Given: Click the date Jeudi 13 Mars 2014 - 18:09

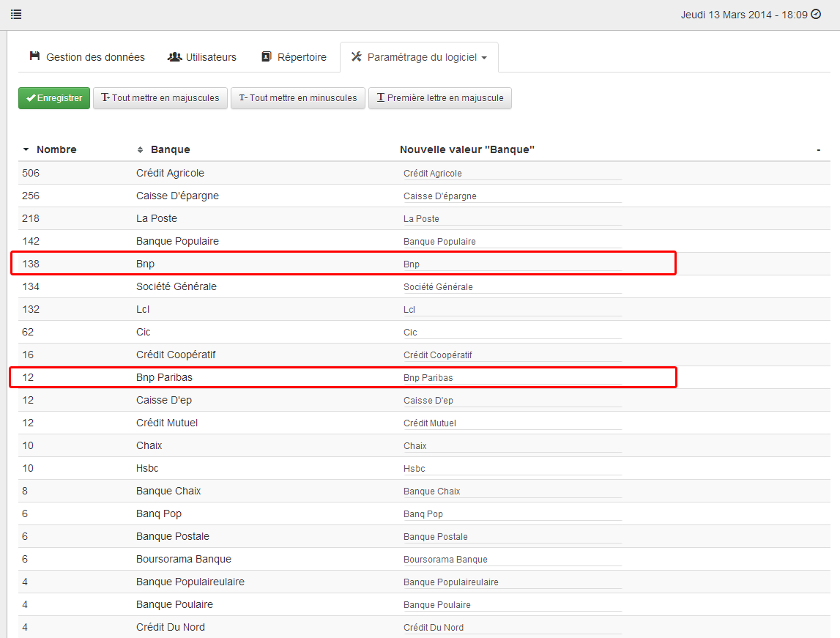Looking at the screenshot, I should click(x=744, y=15).
